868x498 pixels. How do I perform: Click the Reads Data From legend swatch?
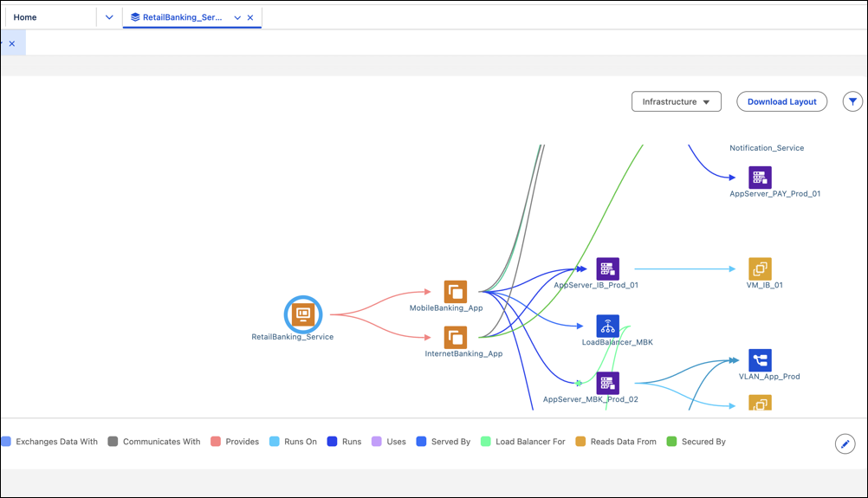coord(580,442)
